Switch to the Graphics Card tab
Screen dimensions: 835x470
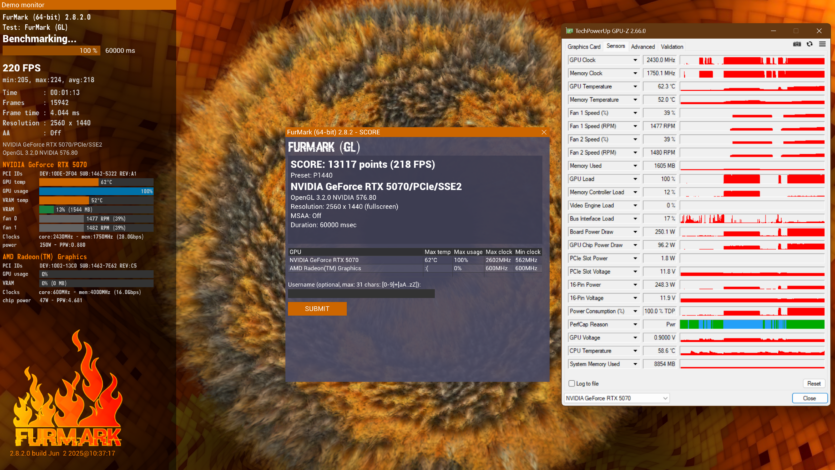tap(584, 47)
